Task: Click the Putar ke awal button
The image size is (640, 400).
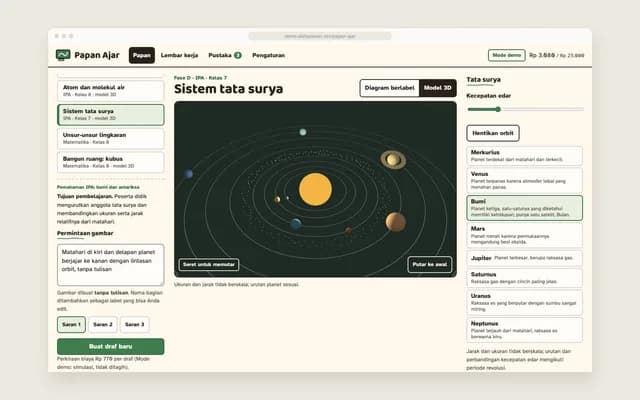Action: (x=429, y=264)
